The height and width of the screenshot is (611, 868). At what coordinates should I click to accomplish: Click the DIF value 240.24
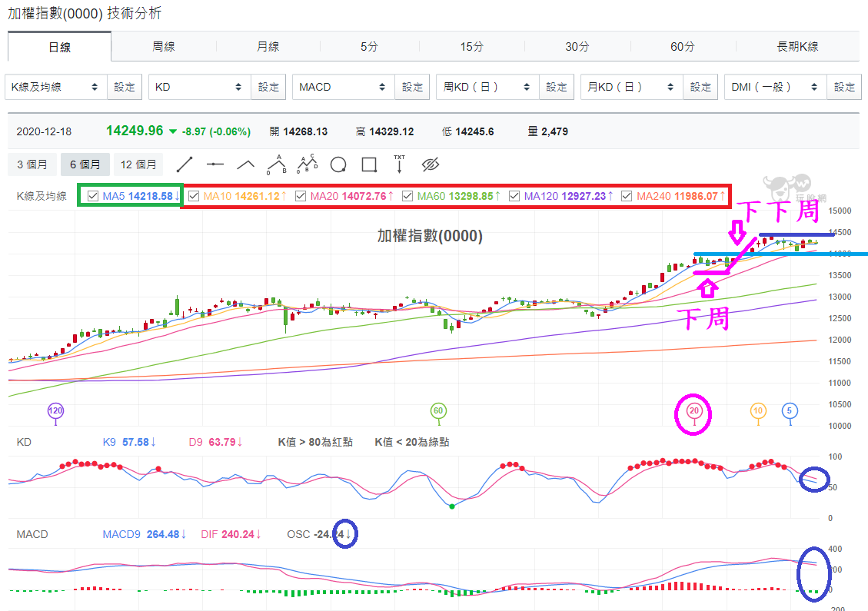pyautogui.click(x=238, y=535)
